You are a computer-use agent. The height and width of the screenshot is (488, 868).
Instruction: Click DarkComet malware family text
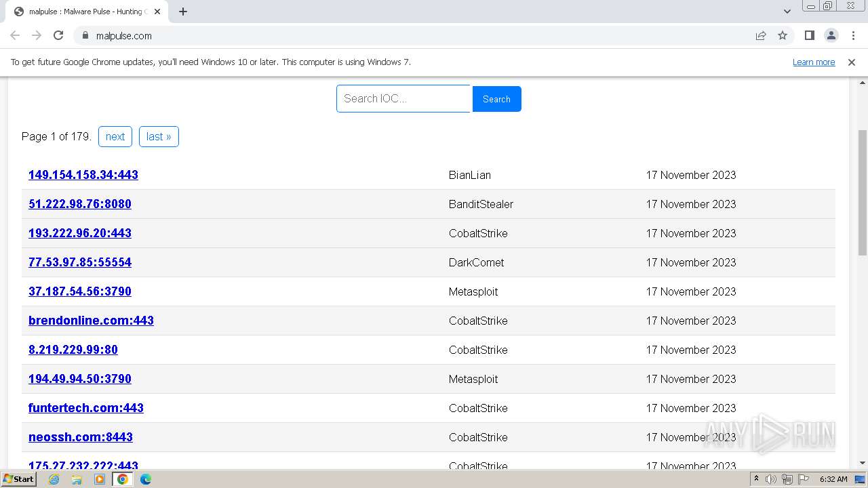pos(476,262)
